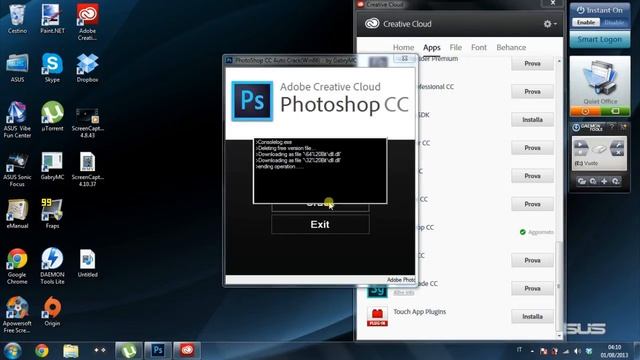Image resolution: width=640 pixels, height=360 pixels.
Task: Click the Touch App Plugins icon
Action: coord(377,317)
